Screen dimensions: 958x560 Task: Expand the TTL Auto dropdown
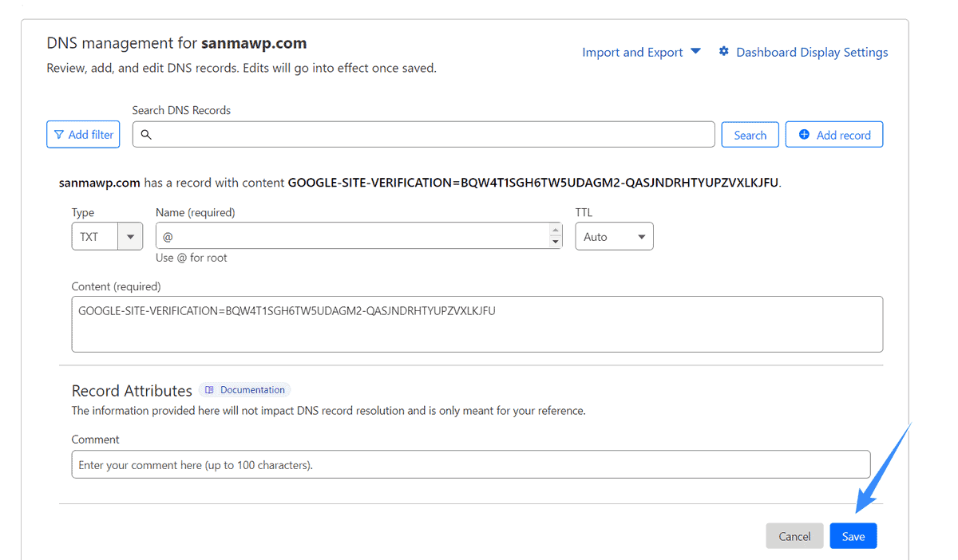[614, 236]
